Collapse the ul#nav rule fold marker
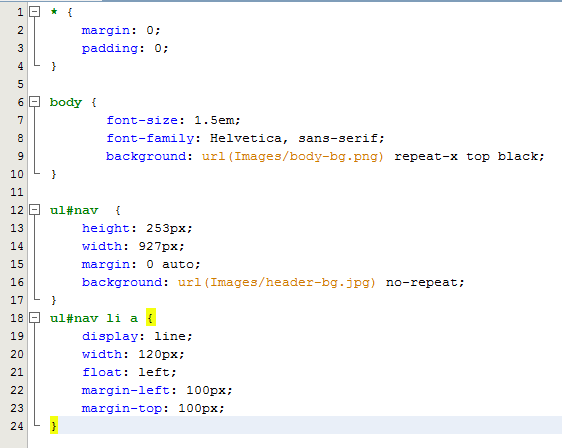The image size is (562, 448). (34, 210)
